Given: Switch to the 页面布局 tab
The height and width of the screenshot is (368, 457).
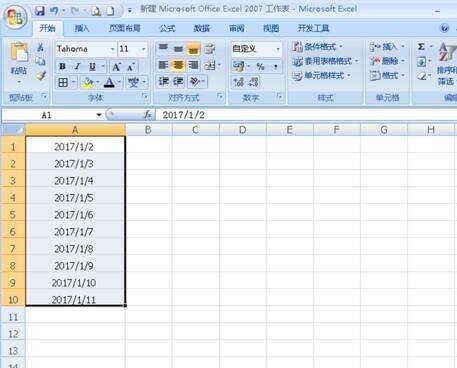Looking at the screenshot, I should [124, 29].
